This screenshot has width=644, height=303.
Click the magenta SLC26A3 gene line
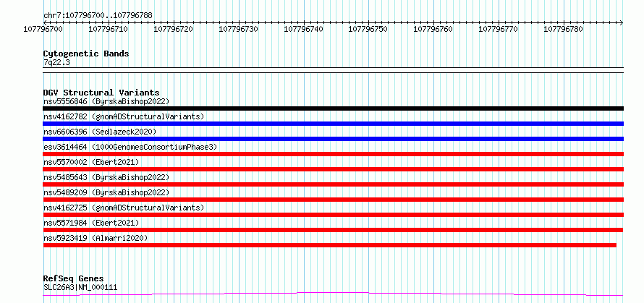[x=333, y=294]
